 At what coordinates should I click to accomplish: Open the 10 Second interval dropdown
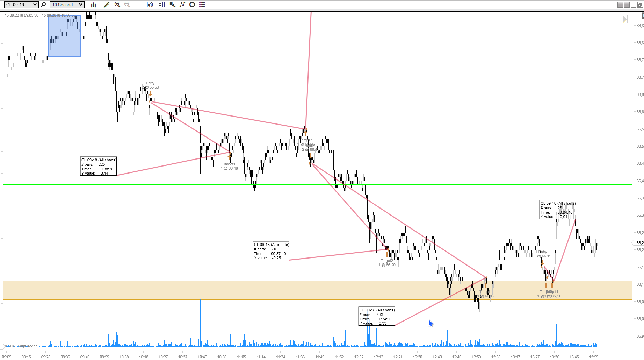click(x=67, y=5)
